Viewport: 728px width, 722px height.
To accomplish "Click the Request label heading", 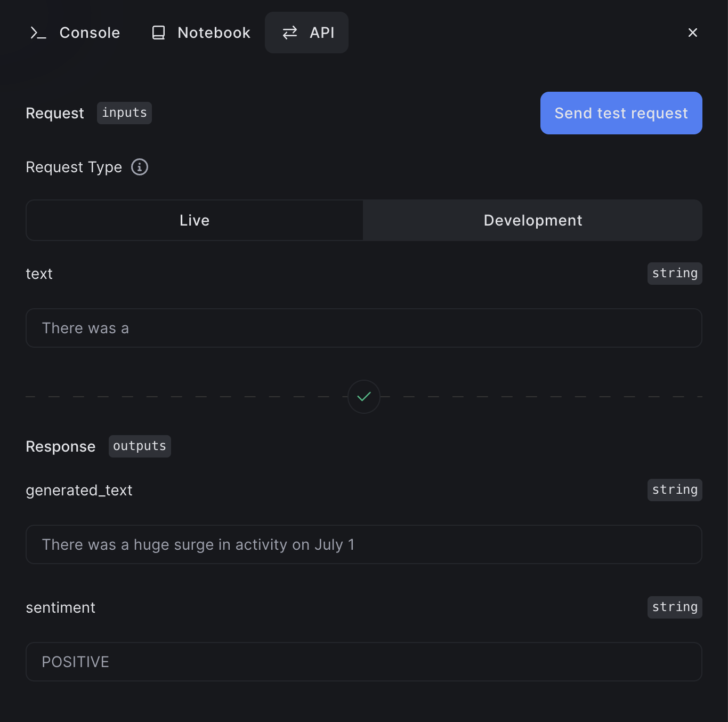I will 55,113.
